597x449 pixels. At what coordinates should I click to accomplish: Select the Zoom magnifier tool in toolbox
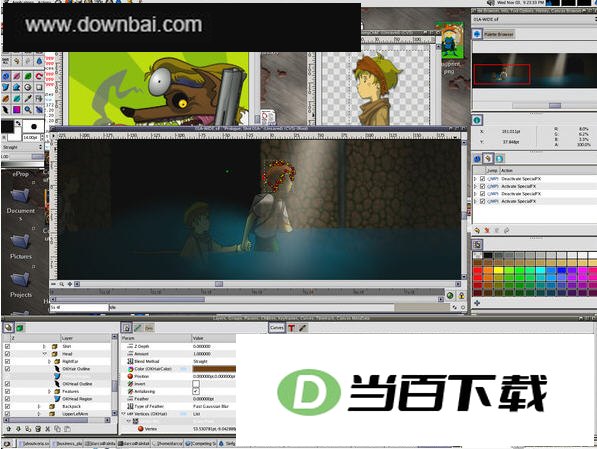(28, 110)
